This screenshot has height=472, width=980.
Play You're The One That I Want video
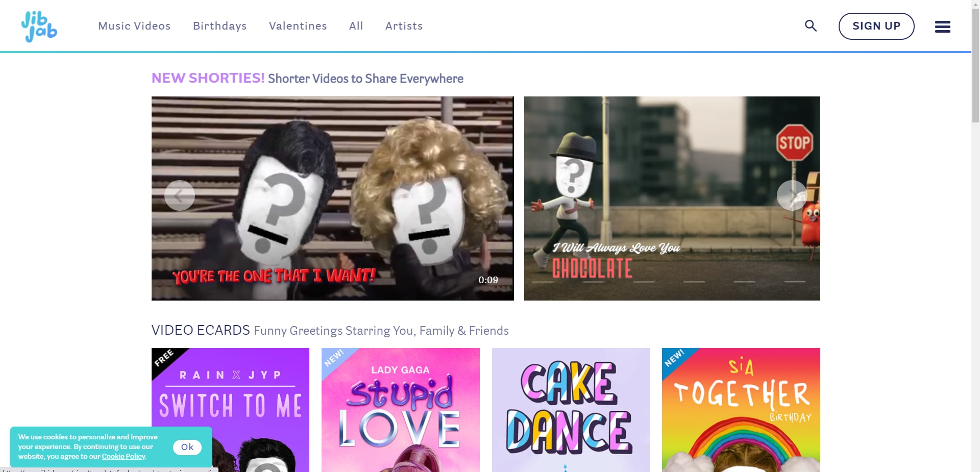(333, 198)
